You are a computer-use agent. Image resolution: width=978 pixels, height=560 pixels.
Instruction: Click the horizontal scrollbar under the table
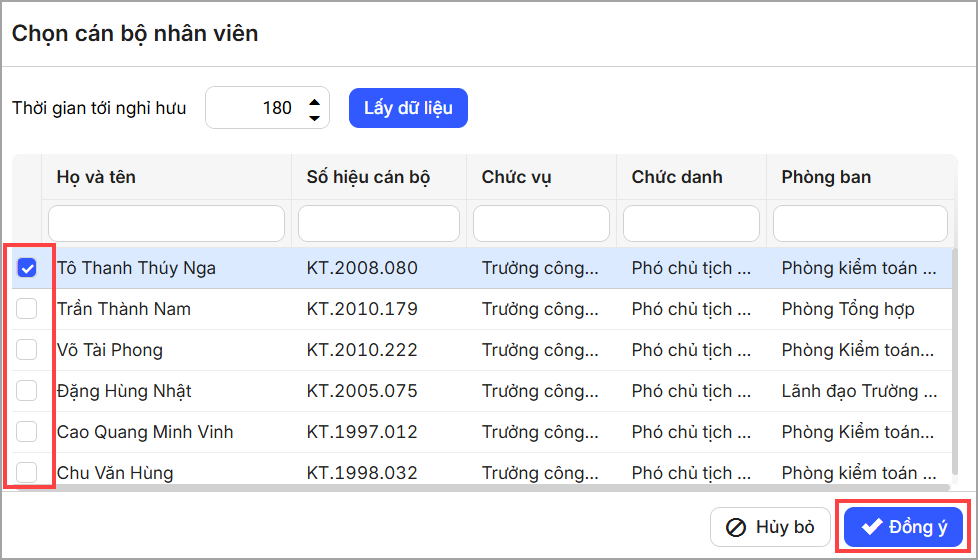point(480,487)
